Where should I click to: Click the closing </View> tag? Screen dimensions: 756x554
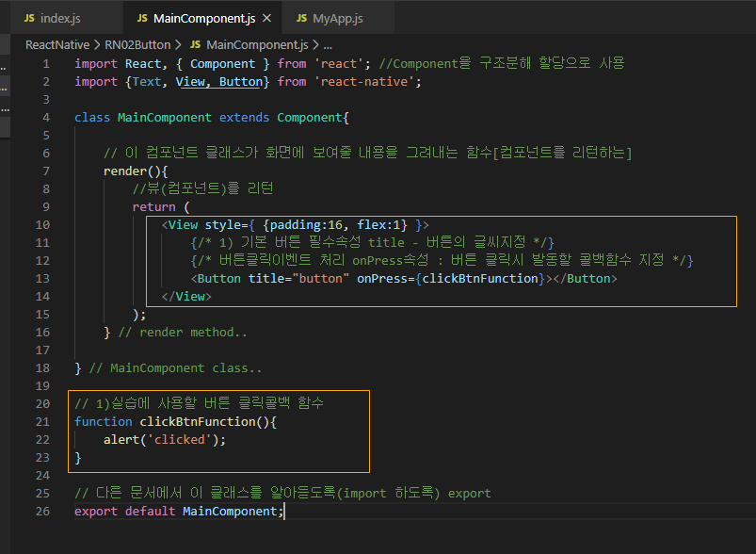coord(186,296)
